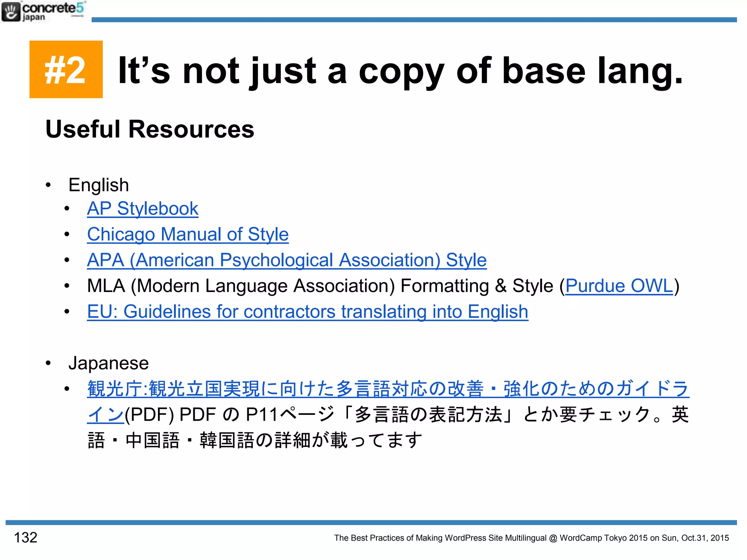The image size is (747, 560).
Task: Follow the APA (American Psychological Association) Style link
Action: (287, 260)
